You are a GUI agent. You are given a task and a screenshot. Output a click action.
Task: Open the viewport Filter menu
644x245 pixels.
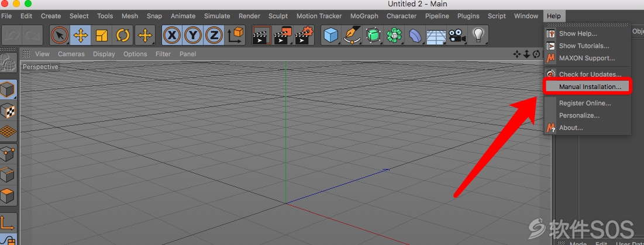pyautogui.click(x=163, y=54)
